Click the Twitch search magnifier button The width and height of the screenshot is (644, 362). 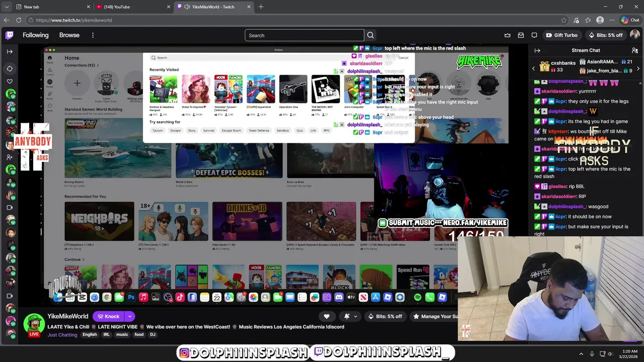pos(370,35)
